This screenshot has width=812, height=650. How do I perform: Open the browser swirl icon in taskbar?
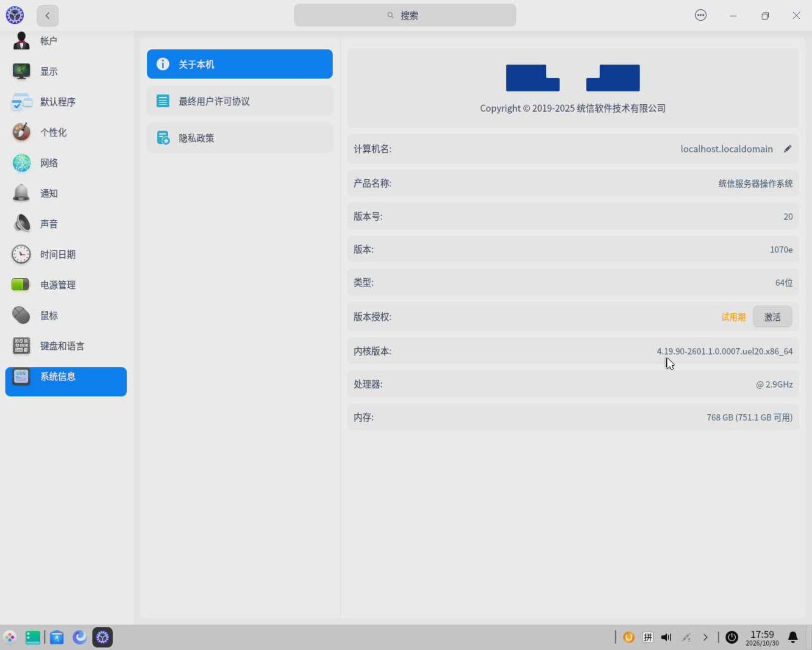[79, 637]
